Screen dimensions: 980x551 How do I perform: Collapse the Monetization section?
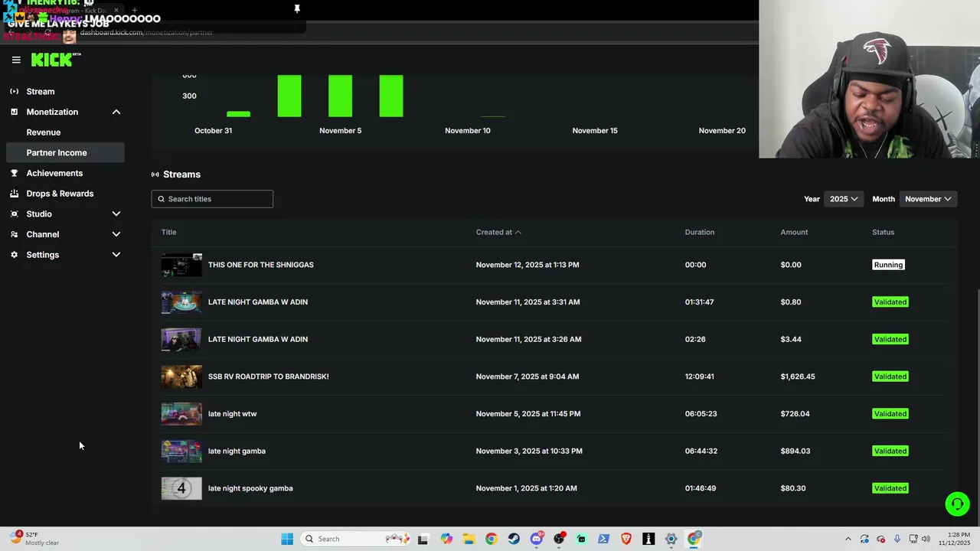116,112
